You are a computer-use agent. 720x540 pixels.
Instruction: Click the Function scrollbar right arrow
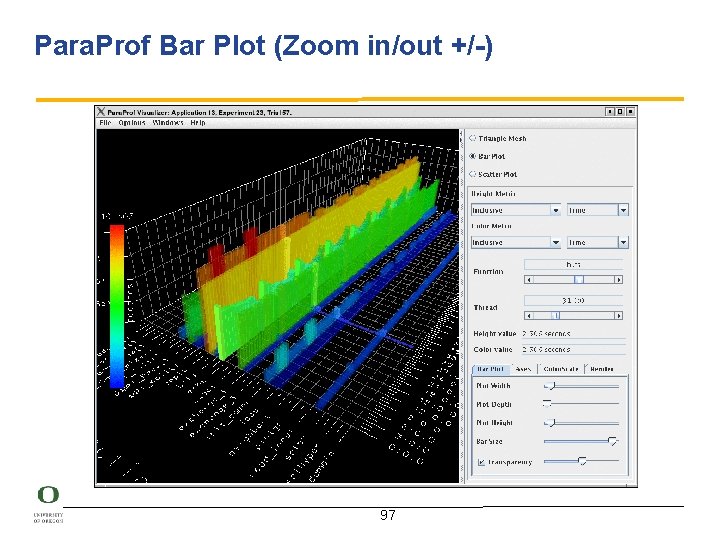(x=619, y=280)
